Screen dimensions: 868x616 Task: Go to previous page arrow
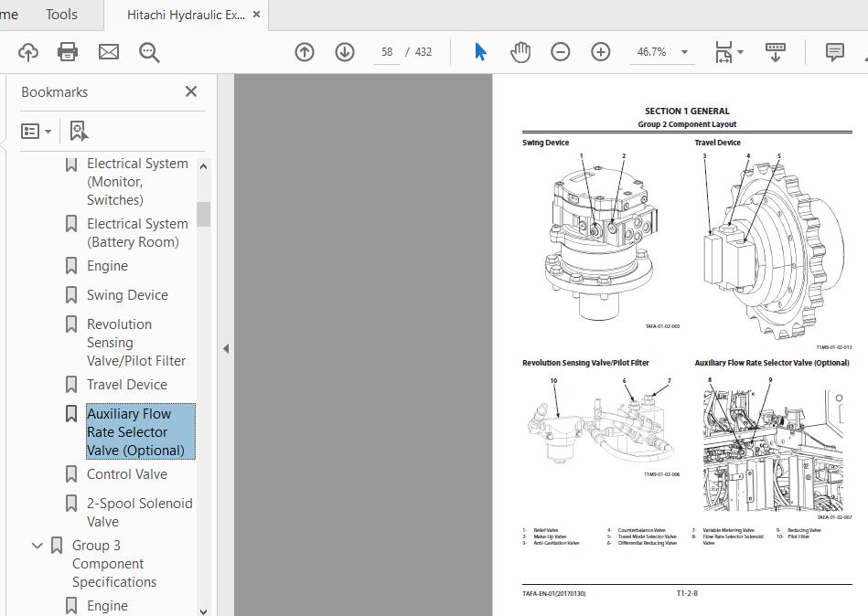pyautogui.click(x=305, y=52)
